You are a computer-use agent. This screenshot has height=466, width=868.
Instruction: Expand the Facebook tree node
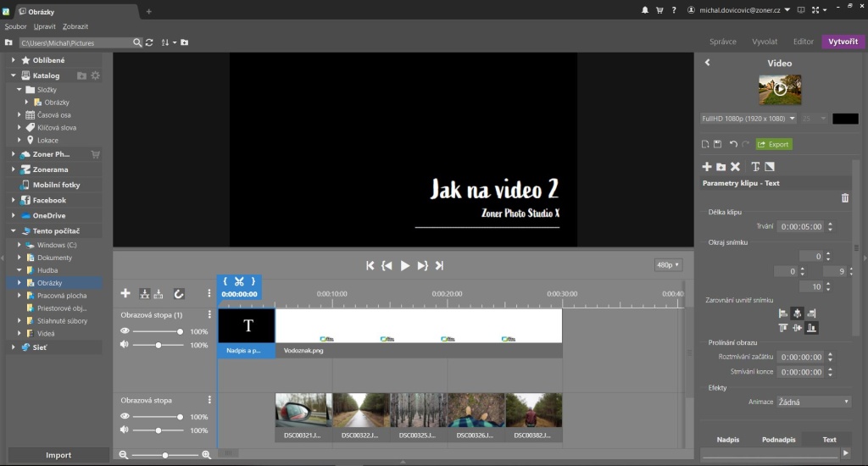pos(14,200)
